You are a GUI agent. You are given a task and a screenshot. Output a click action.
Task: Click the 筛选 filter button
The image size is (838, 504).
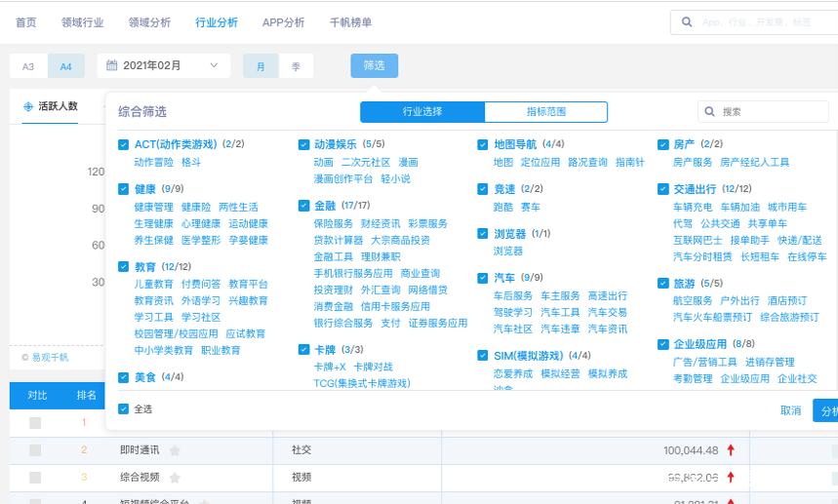(x=374, y=65)
